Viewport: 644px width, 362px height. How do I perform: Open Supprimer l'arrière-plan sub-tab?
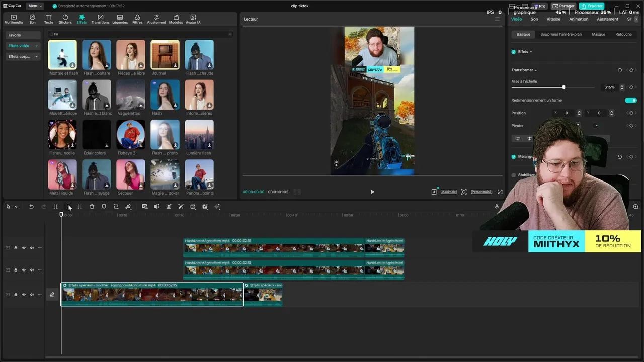[561, 34]
